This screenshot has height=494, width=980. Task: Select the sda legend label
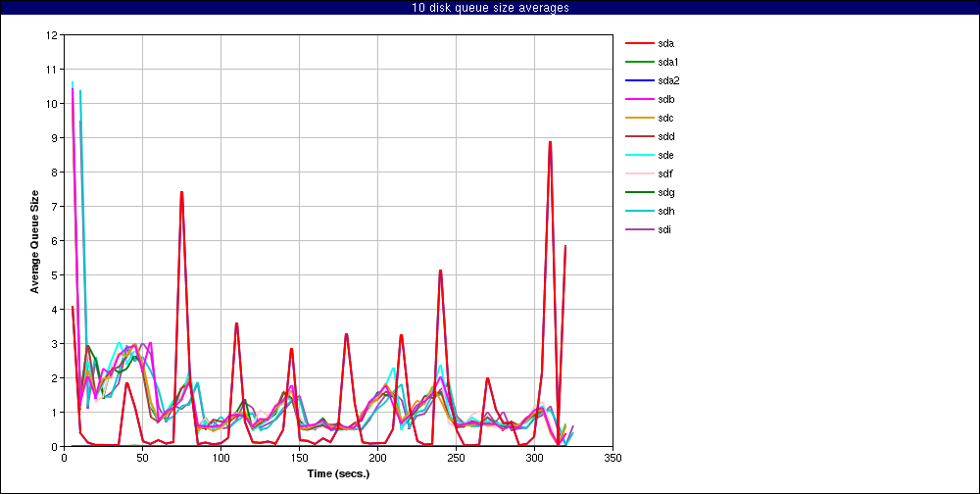665,43
